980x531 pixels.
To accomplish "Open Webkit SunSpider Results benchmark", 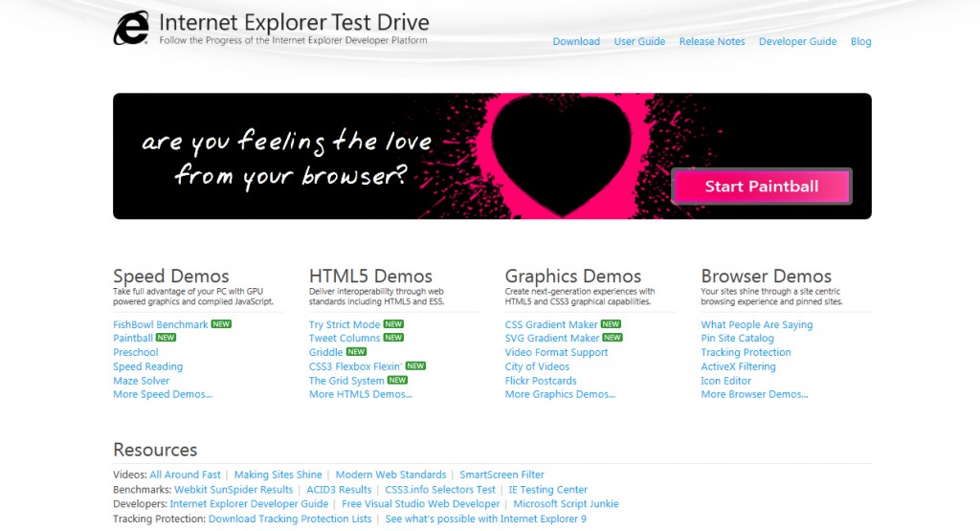I will pyautogui.click(x=234, y=490).
